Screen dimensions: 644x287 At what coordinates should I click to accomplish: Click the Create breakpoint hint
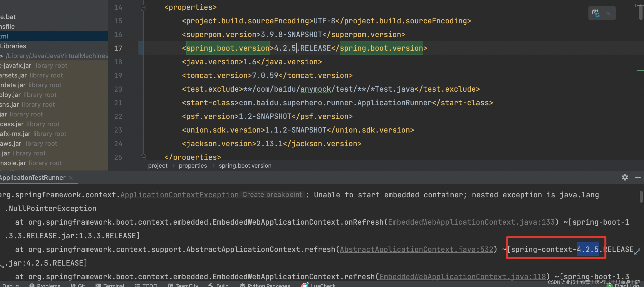click(x=272, y=195)
